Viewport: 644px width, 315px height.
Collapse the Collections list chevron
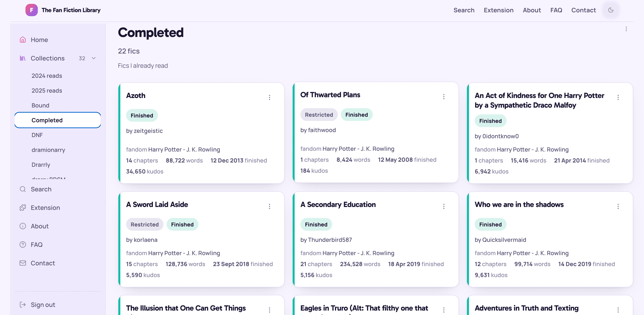click(x=94, y=58)
